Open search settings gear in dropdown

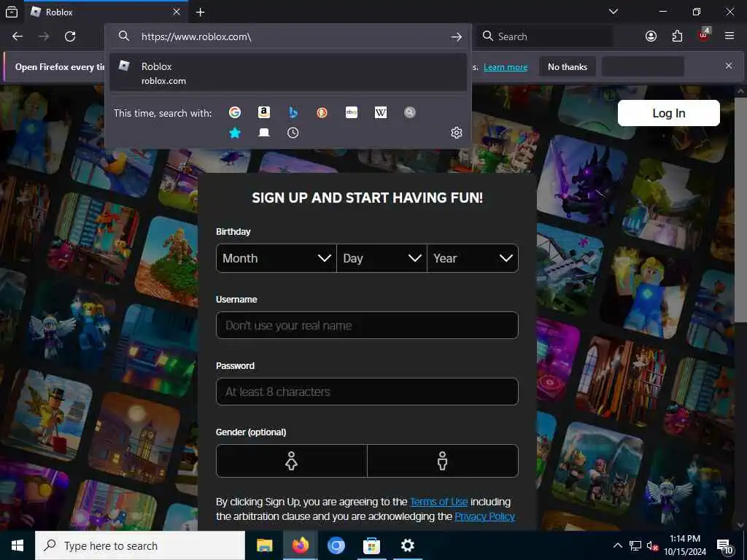[x=457, y=133]
